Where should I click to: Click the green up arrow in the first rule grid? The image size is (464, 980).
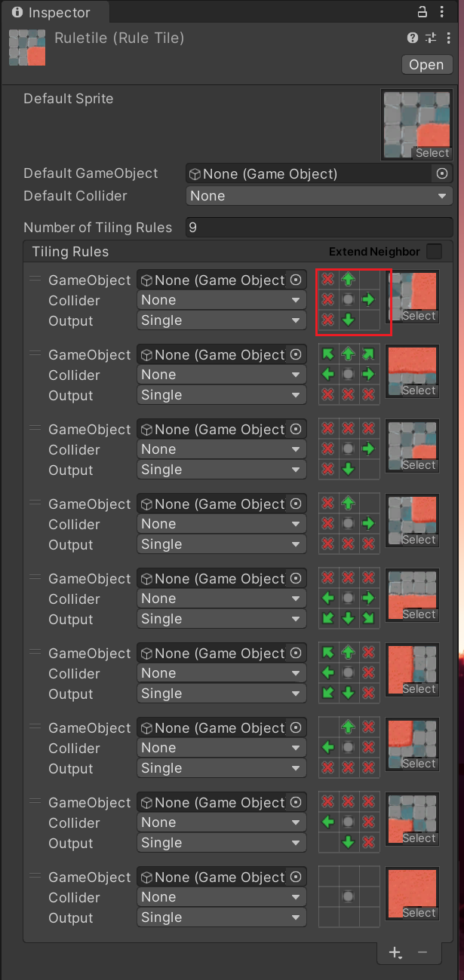click(348, 279)
